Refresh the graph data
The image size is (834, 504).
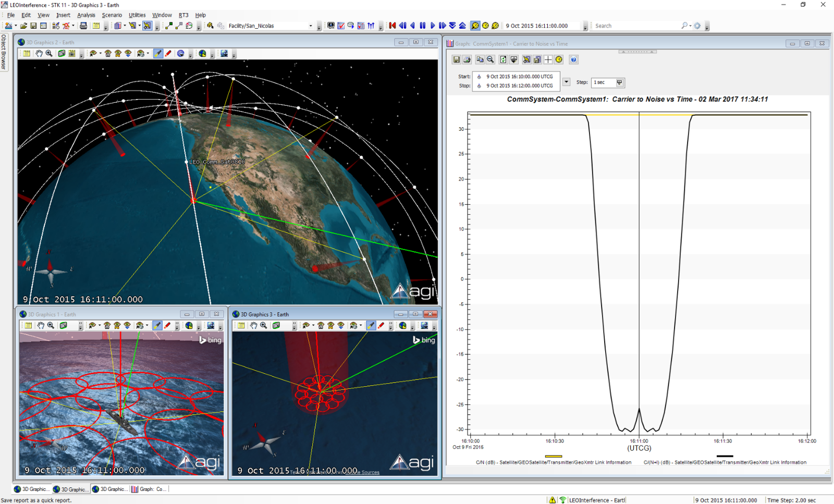click(503, 60)
